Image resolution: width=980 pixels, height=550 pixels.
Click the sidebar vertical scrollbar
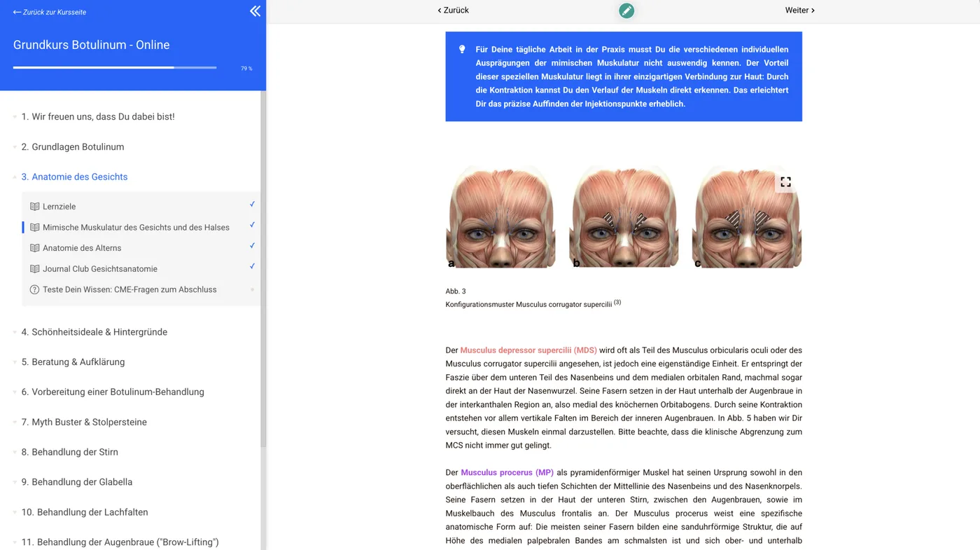[263, 269]
